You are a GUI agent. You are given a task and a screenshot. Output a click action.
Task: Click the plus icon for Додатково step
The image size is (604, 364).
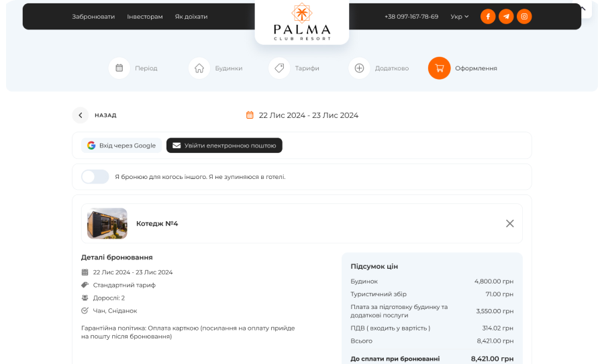click(x=359, y=68)
